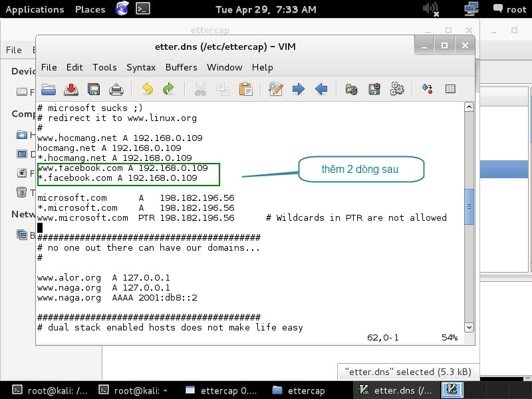Switch to ettercap folder taskbar window

click(299, 390)
